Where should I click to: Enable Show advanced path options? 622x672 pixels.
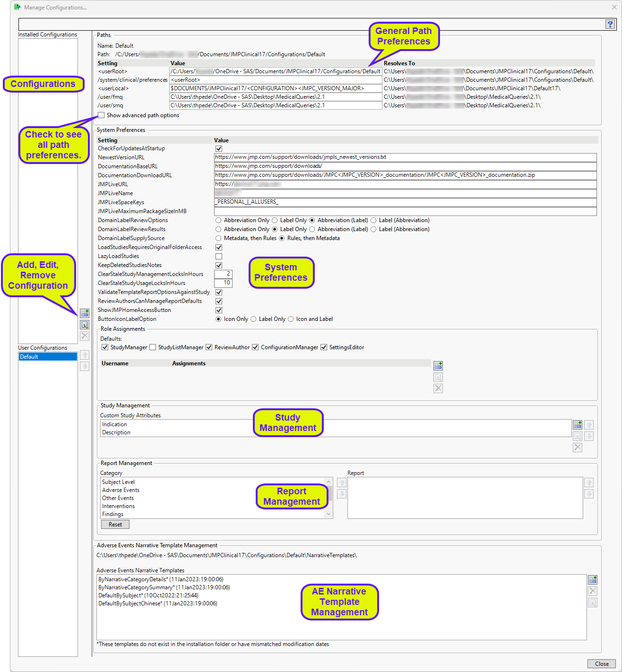(101, 115)
